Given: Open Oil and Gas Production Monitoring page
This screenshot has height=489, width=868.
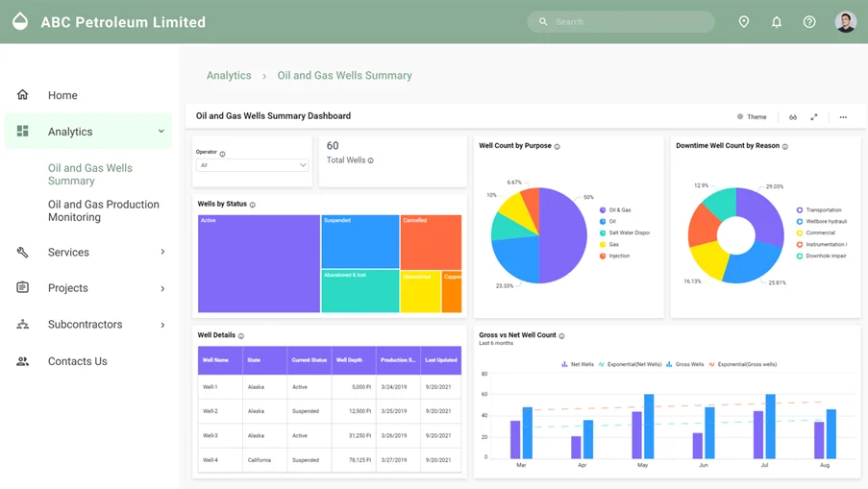Looking at the screenshot, I should click(x=103, y=210).
